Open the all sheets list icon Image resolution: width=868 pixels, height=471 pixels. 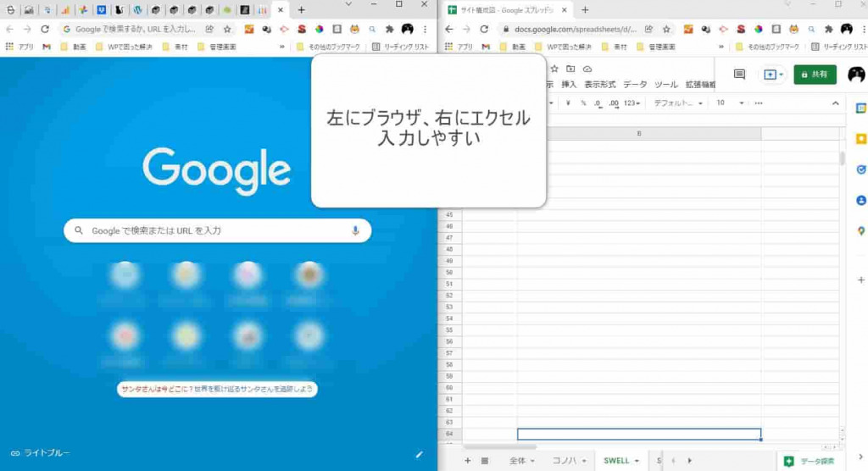(484, 461)
